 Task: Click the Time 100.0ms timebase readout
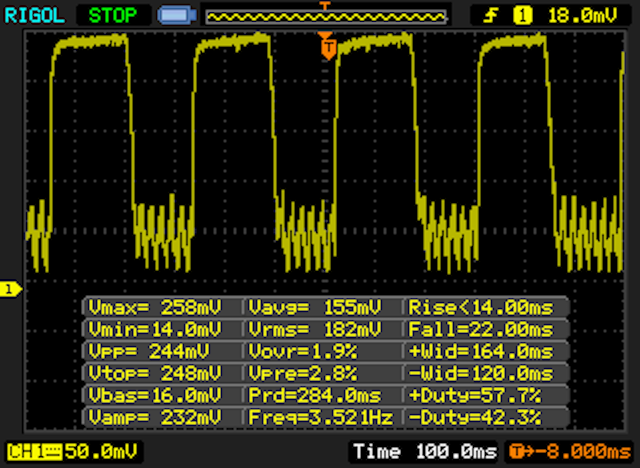[x=425, y=451]
